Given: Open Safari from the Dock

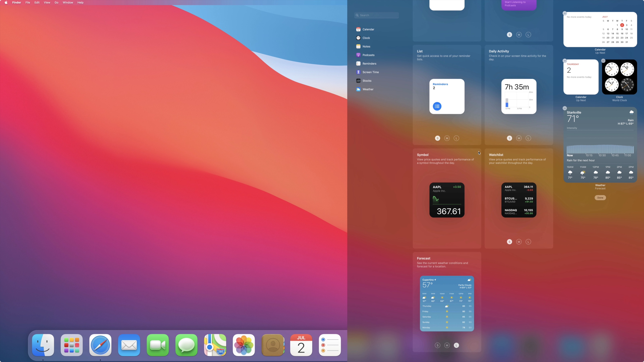Looking at the screenshot, I should click(100, 345).
